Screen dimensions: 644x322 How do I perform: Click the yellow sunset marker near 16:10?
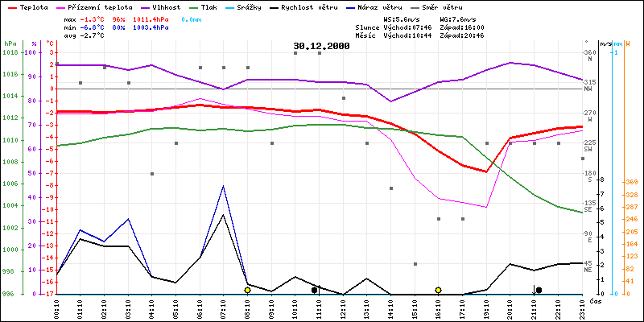click(438, 290)
